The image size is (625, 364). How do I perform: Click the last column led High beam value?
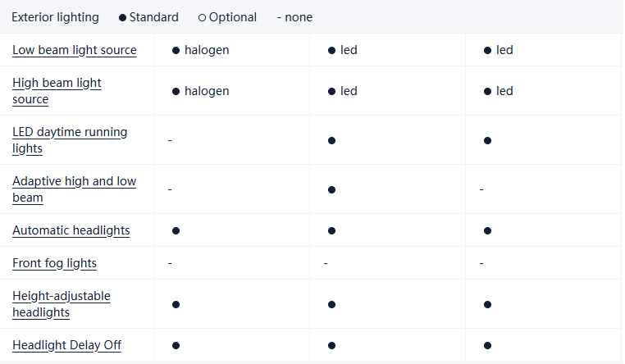click(504, 91)
